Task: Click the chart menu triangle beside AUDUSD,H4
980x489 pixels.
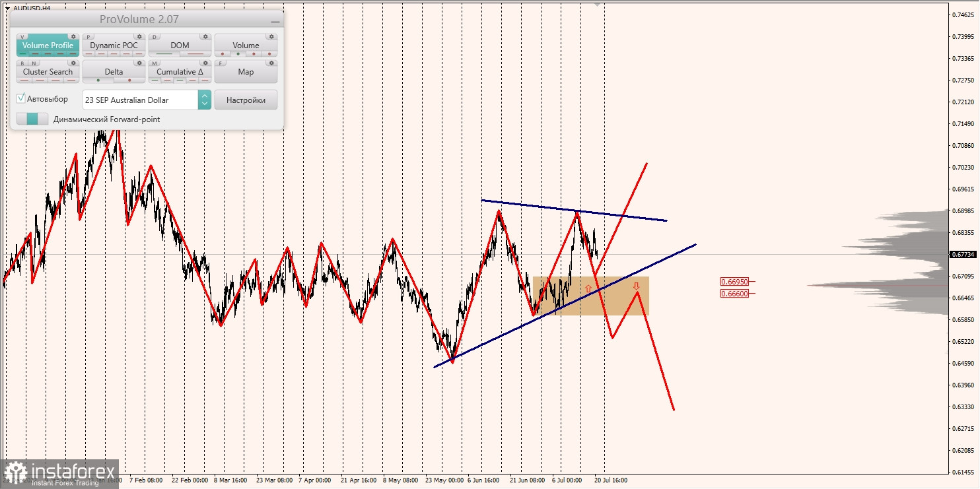Action: (7, 8)
